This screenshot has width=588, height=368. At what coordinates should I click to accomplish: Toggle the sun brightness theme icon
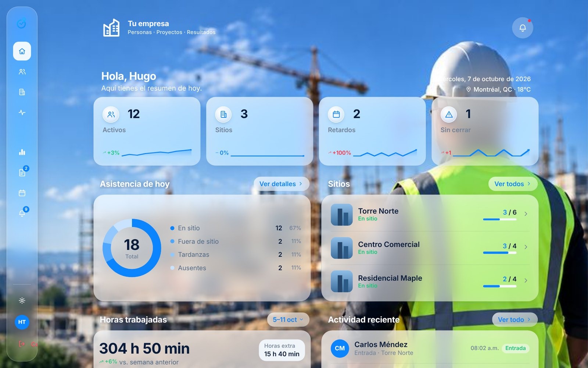(x=22, y=301)
